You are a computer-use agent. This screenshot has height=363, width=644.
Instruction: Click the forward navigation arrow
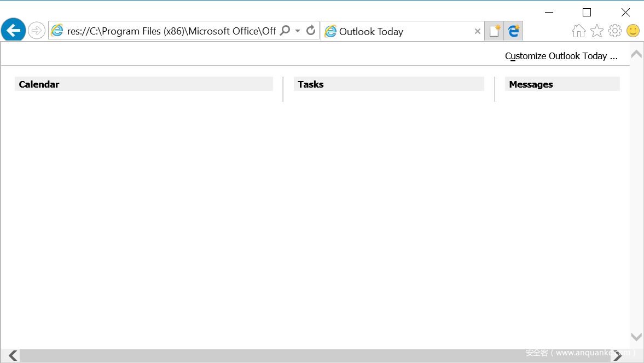[x=37, y=31]
